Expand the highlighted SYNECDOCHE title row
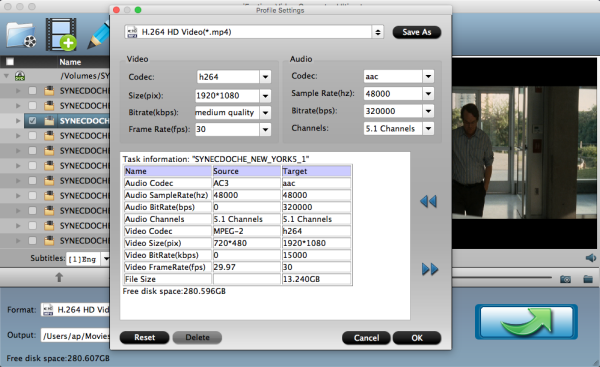 click(18, 121)
